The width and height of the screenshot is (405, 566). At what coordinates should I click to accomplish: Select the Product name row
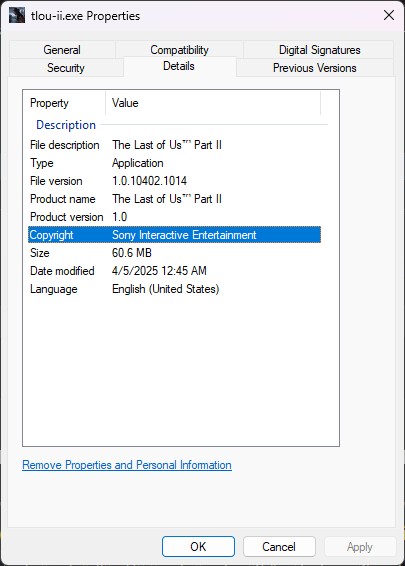(174, 199)
